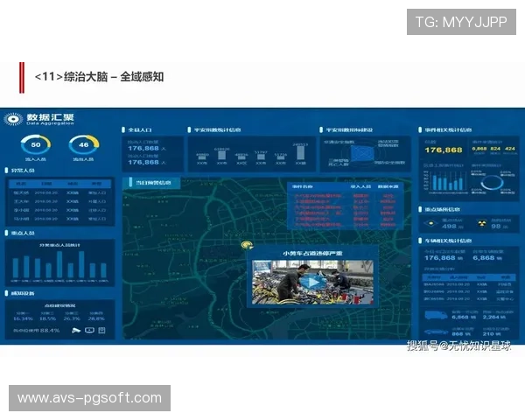Viewport: 525px width, 420px height.
Task: Click the 重点人员 section header
Action: [x=23, y=233]
